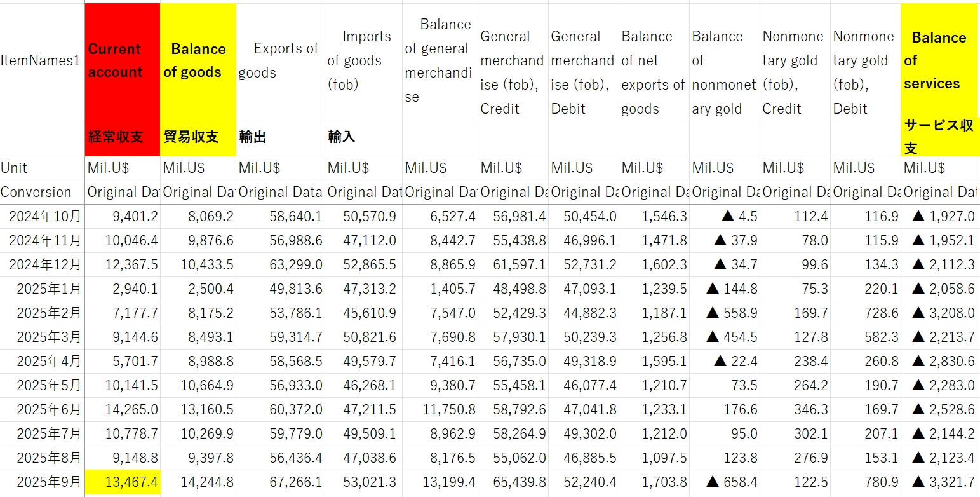Screen dimensions: 980x497
Task: Click the 輸入 label cell
Action: pos(363,137)
